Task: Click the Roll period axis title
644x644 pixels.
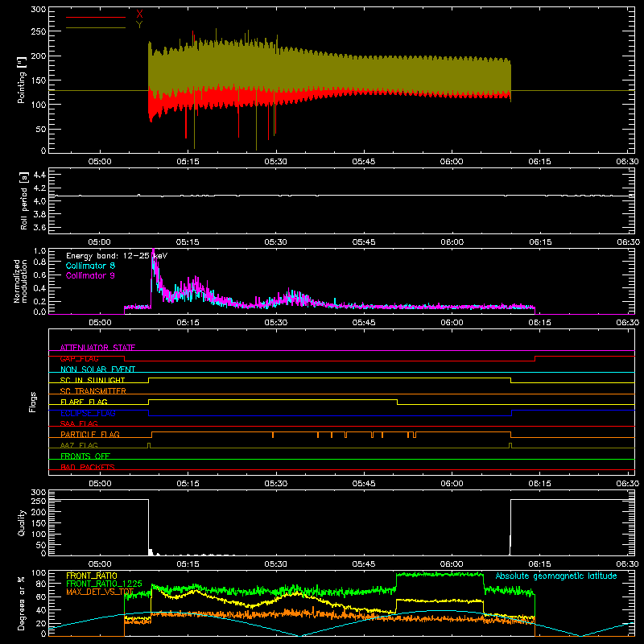Action: coord(23,200)
